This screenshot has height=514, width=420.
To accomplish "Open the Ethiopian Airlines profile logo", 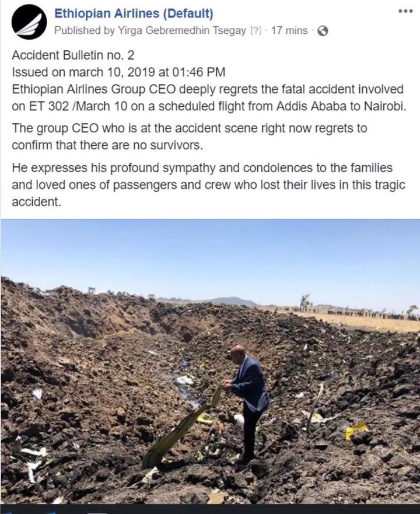I will (29, 22).
